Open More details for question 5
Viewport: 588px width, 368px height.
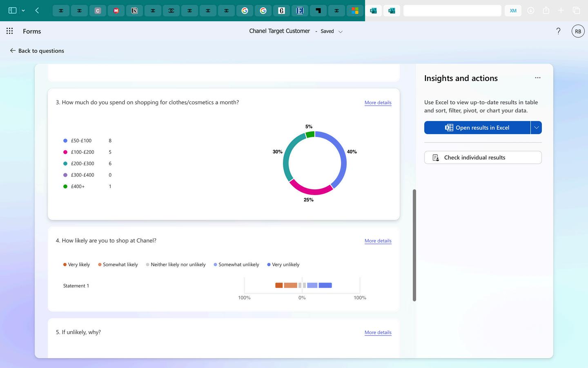click(378, 332)
